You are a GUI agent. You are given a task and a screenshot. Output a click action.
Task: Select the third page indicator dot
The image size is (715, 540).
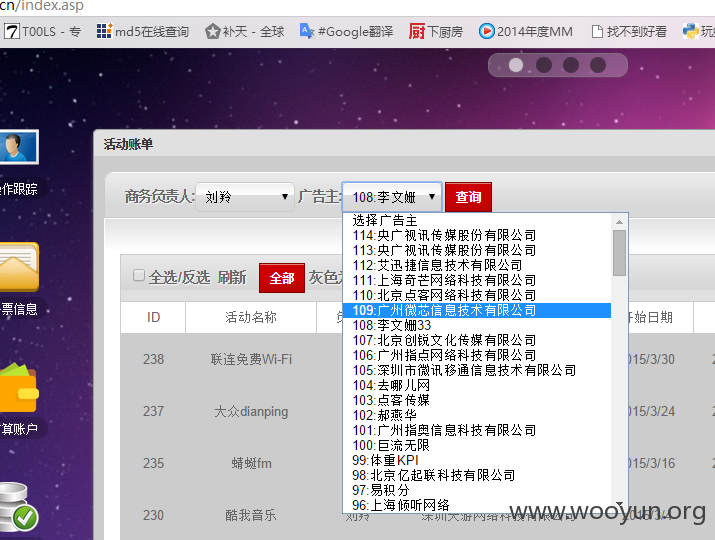coord(570,65)
